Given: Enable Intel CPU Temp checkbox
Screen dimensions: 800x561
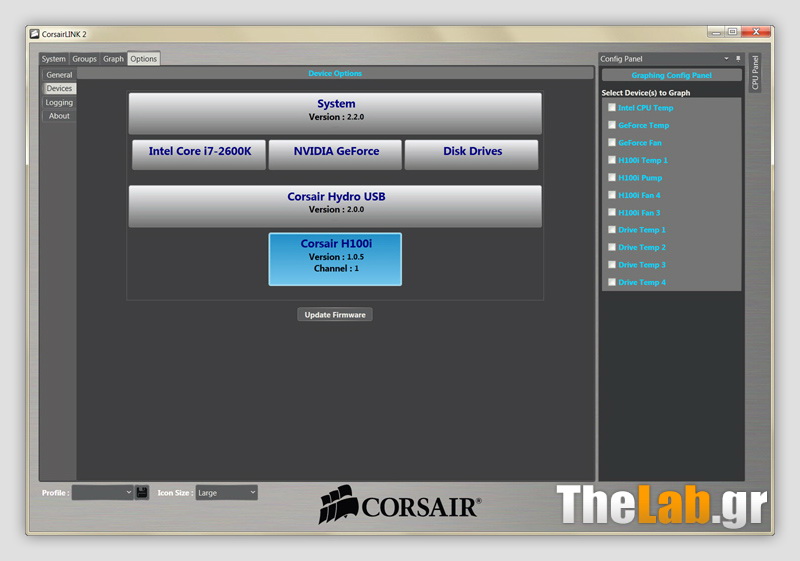Looking at the screenshot, I should 612,108.
